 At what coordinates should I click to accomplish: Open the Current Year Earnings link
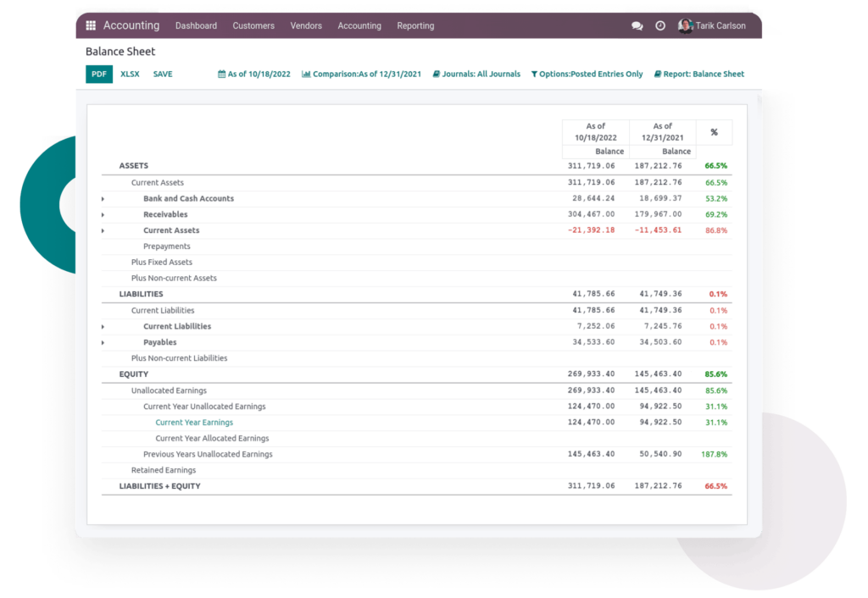coord(194,423)
